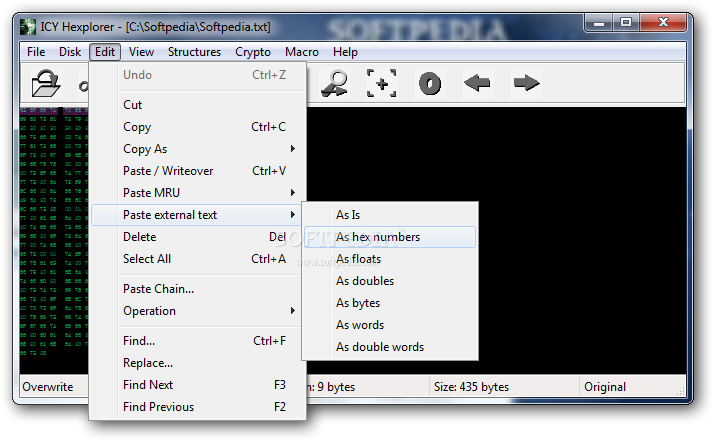Choose As floats option

pos(390,259)
